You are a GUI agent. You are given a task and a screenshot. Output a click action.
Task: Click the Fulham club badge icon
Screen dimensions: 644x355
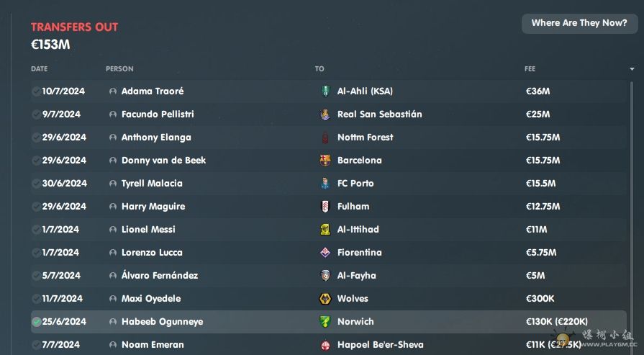(x=325, y=206)
